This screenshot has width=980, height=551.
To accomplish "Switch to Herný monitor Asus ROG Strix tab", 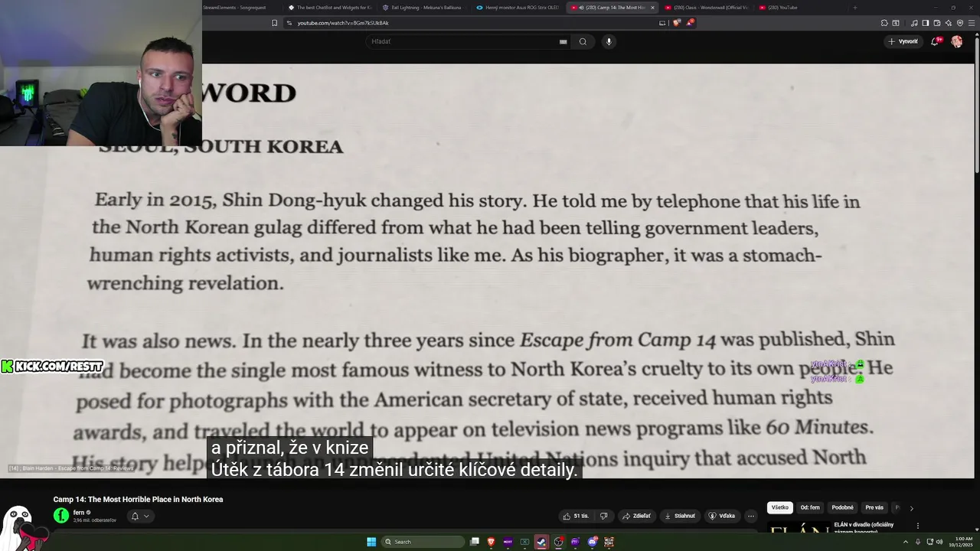I will (x=518, y=8).
